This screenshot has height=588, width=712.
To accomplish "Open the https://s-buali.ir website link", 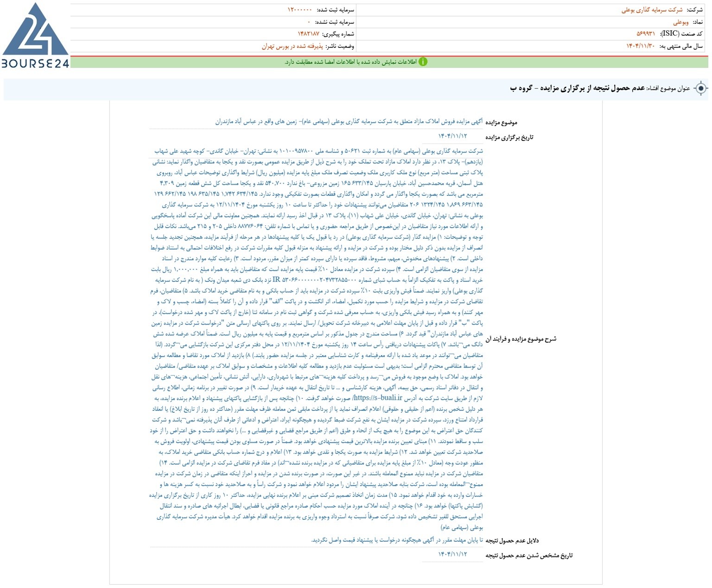I will (x=377, y=398).
